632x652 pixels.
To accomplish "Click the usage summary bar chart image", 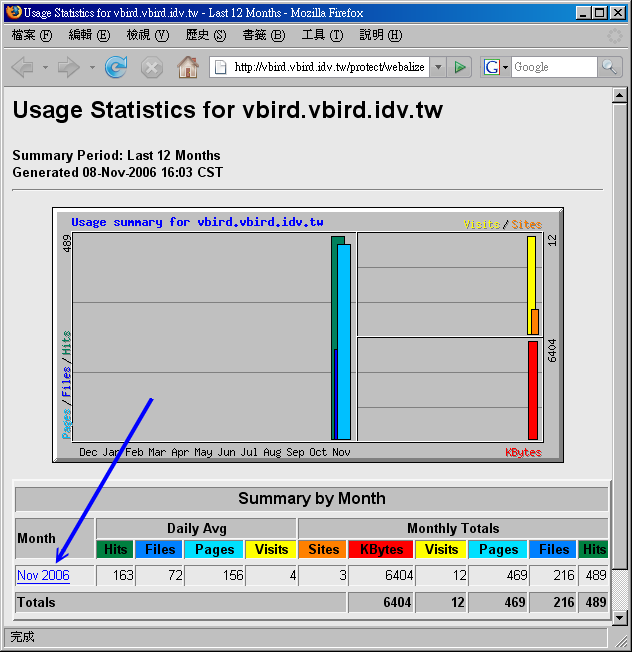I will (308, 335).
